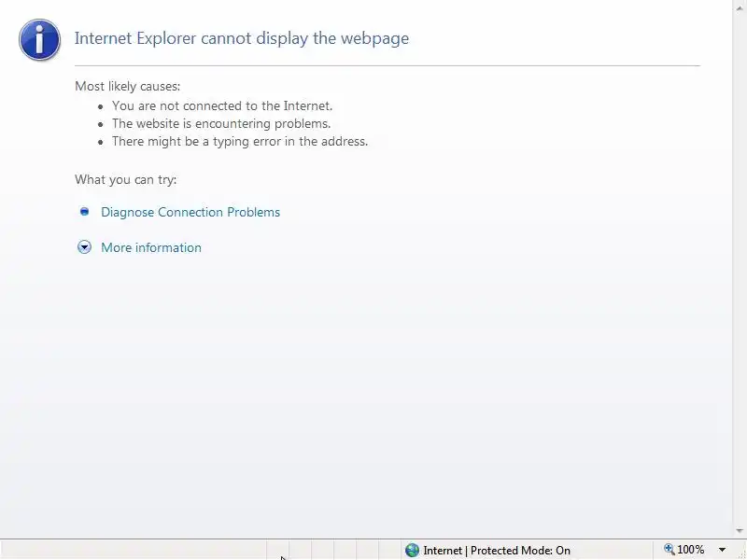Click "You are not connected to the Internet." text
The image size is (747, 560).
[222, 105]
